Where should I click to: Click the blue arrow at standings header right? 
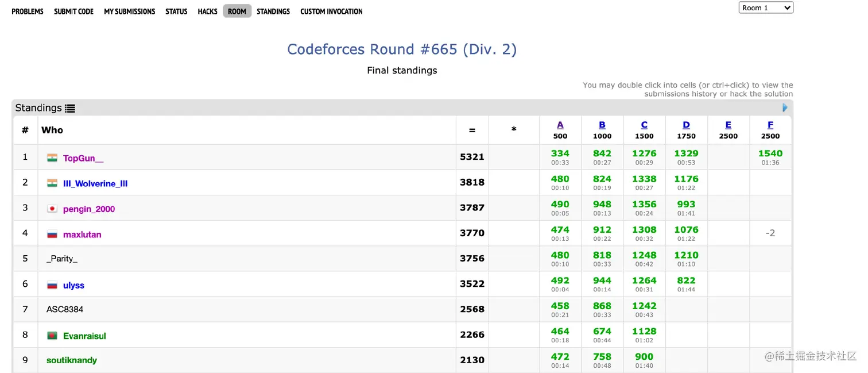pyautogui.click(x=785, y=107)
